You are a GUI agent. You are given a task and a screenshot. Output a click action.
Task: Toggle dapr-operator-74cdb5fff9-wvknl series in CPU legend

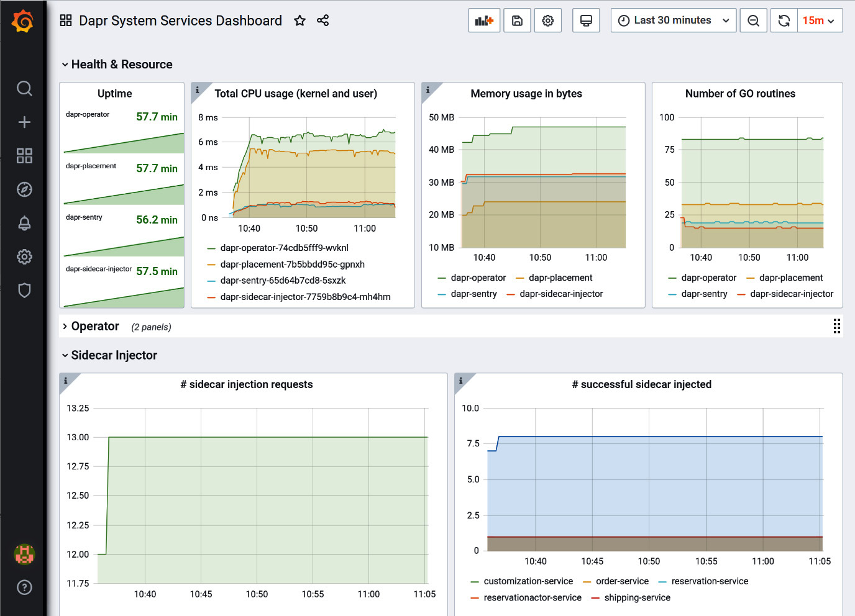(285, 248)
